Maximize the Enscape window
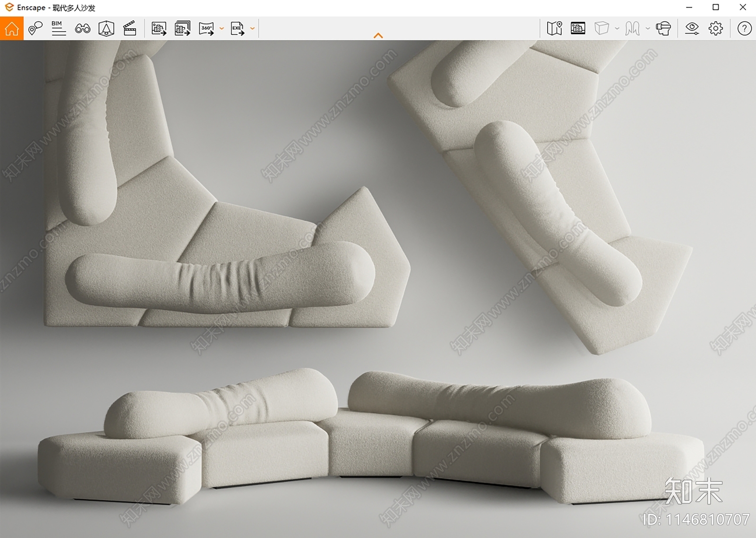The image size is (756, 538). 716,8
